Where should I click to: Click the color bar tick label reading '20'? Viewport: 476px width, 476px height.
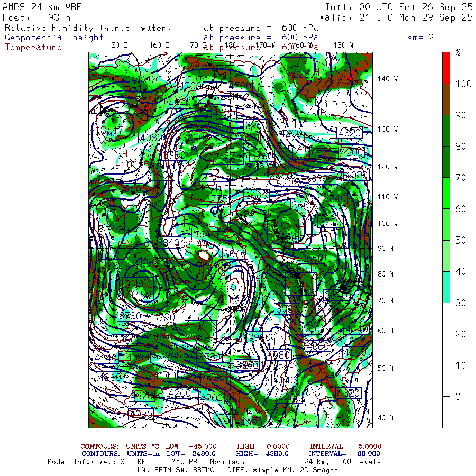461,334
